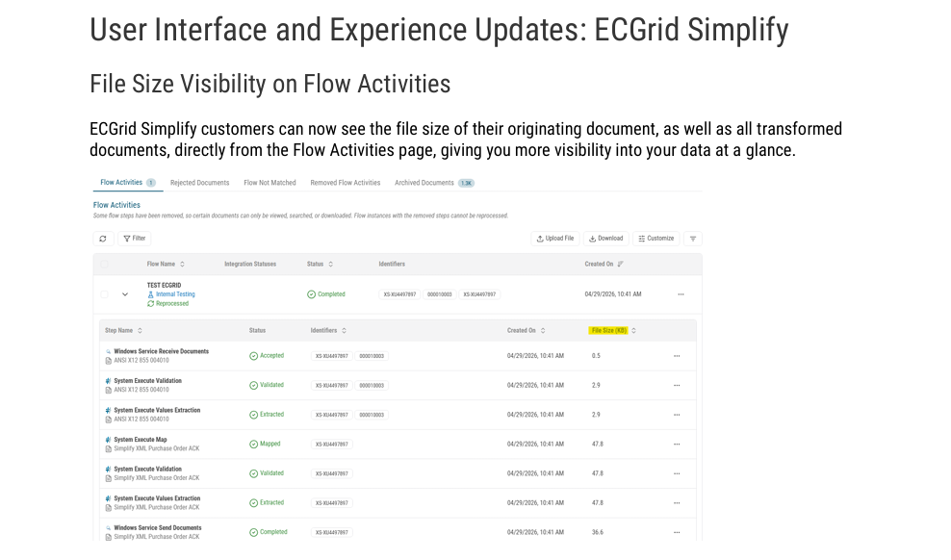Click the Reprocessed cycle icon
Image resolution: width=951 pixels, height=560 pixels.
pos(150,304)
